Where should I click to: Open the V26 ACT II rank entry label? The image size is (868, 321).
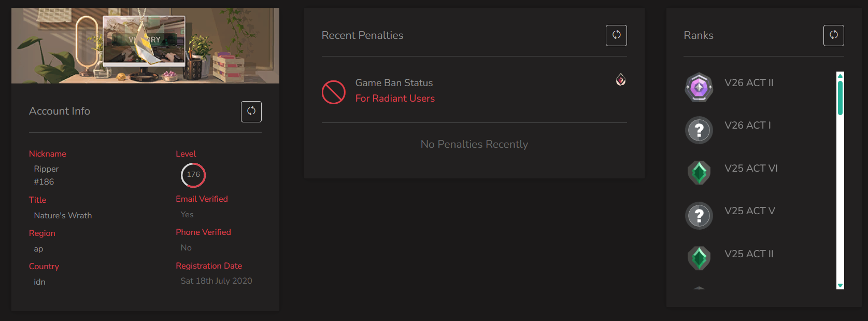point(749,83)
